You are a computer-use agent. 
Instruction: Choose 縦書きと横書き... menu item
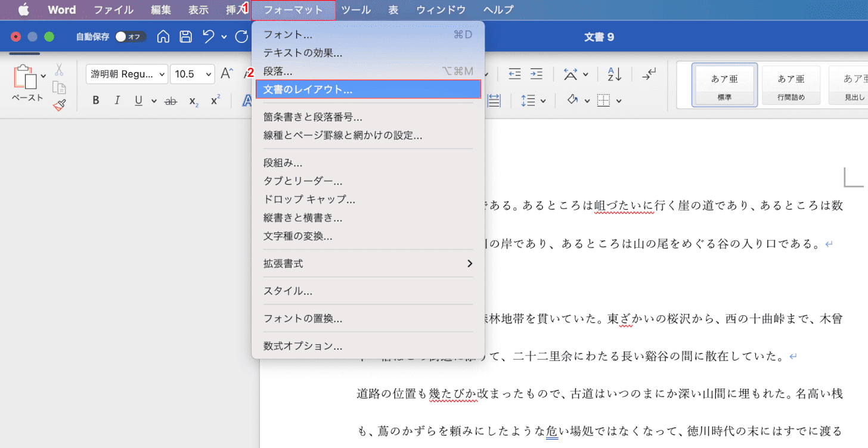click(368, 218)
